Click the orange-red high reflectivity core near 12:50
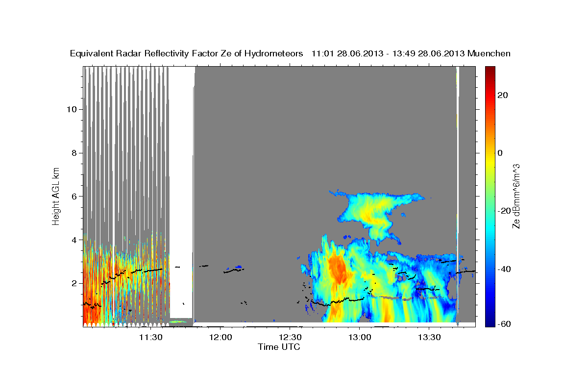The width and height of the screenshot is (588, 392). [x=339, y=269]
